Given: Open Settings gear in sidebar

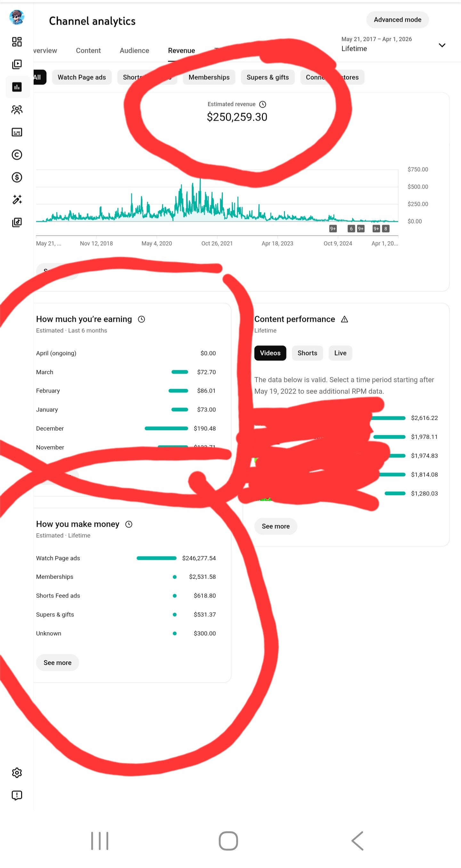Looking at the screenshot, I should coord(17,773).
